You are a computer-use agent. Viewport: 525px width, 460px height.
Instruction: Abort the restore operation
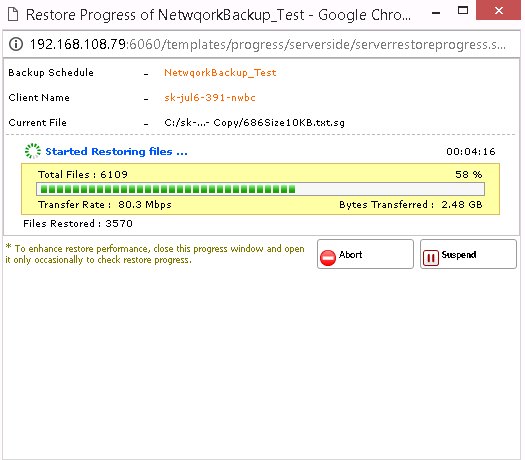(x=365, y=254)
